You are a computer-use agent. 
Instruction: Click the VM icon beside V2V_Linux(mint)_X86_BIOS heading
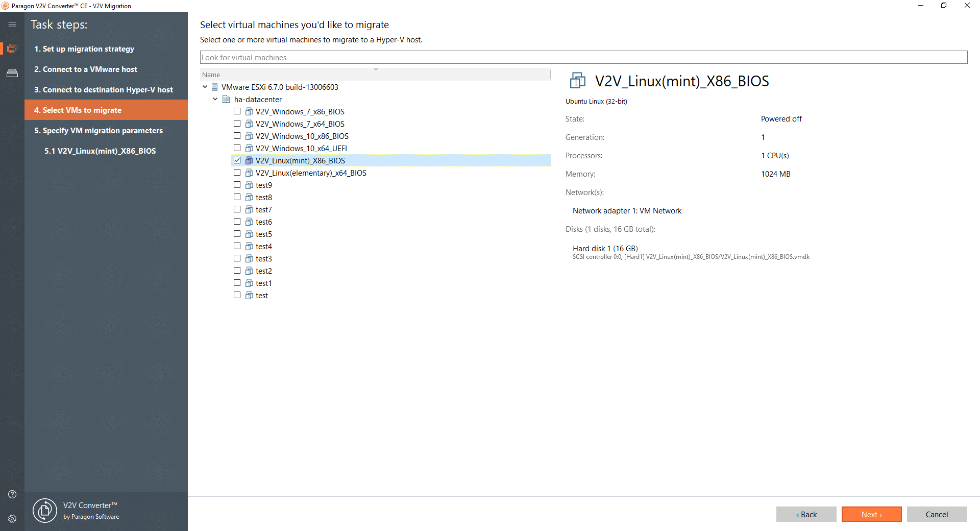578,81
